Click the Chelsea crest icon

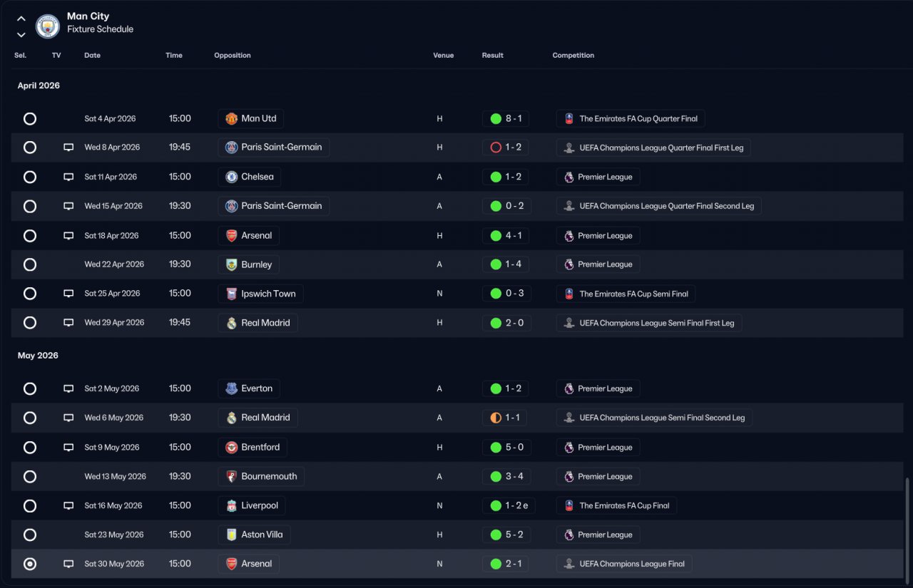[x=231, y=177]
